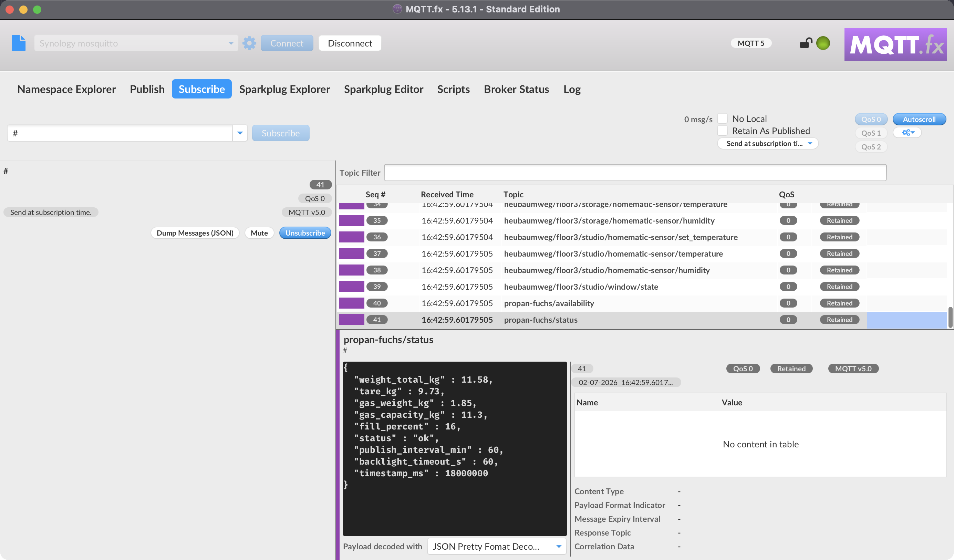This screenshot has width=954, height=560.
Task: Select the Subscribe tab
Action: point(202,89)
